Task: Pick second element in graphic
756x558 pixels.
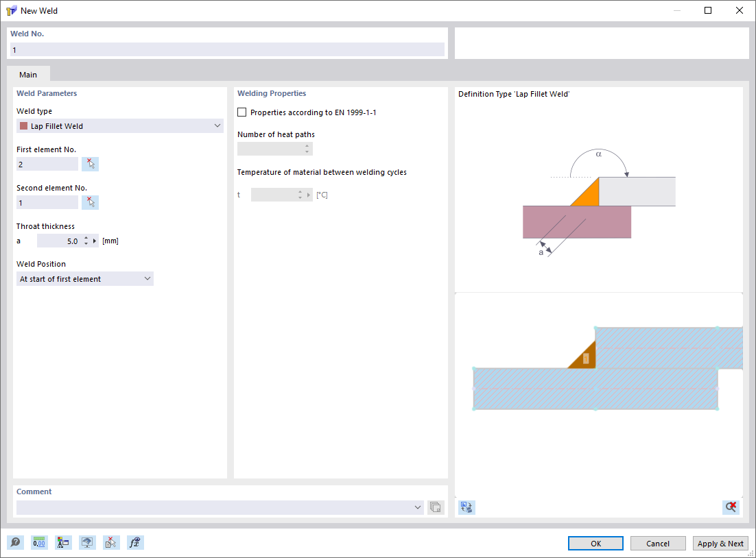Action: coord(90,202)
